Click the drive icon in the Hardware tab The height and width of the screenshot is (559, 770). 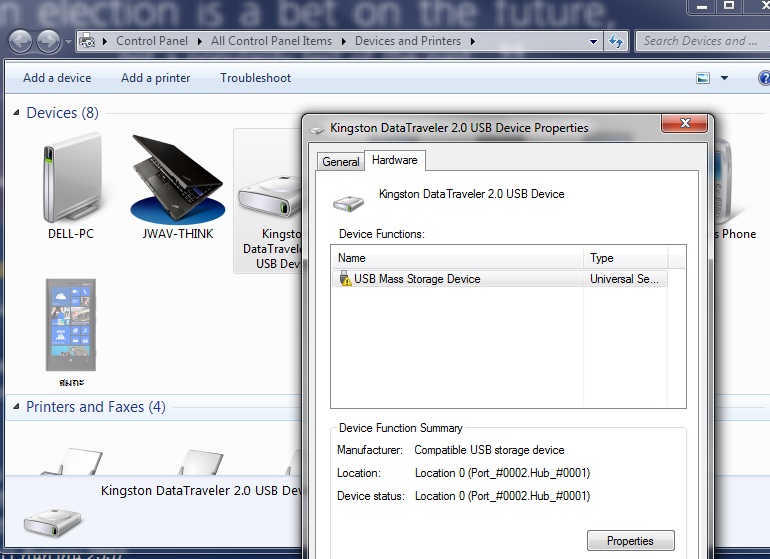coord(348,203)
